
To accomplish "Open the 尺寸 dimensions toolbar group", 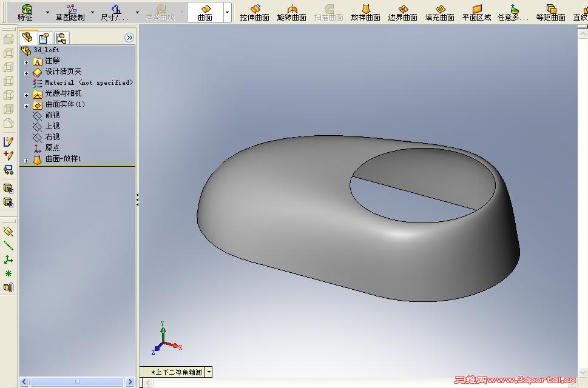I will 114,12.
